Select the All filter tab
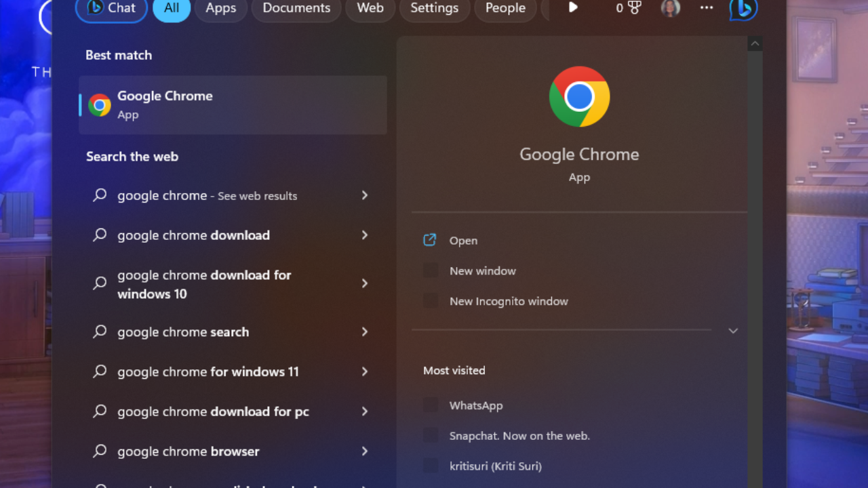This screenshot has width=868, height=488. [x=172, y=8]
